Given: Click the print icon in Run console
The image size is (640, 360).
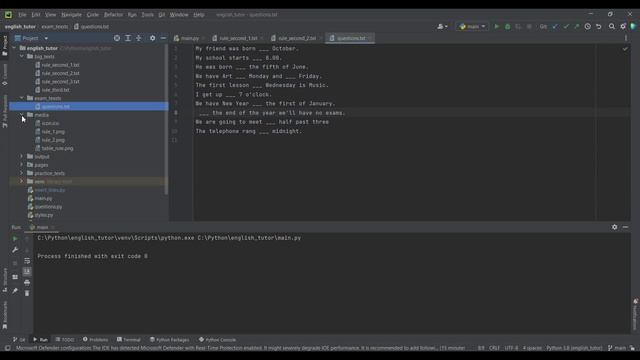Looking at the screenshot, I should tap(27, 282).
